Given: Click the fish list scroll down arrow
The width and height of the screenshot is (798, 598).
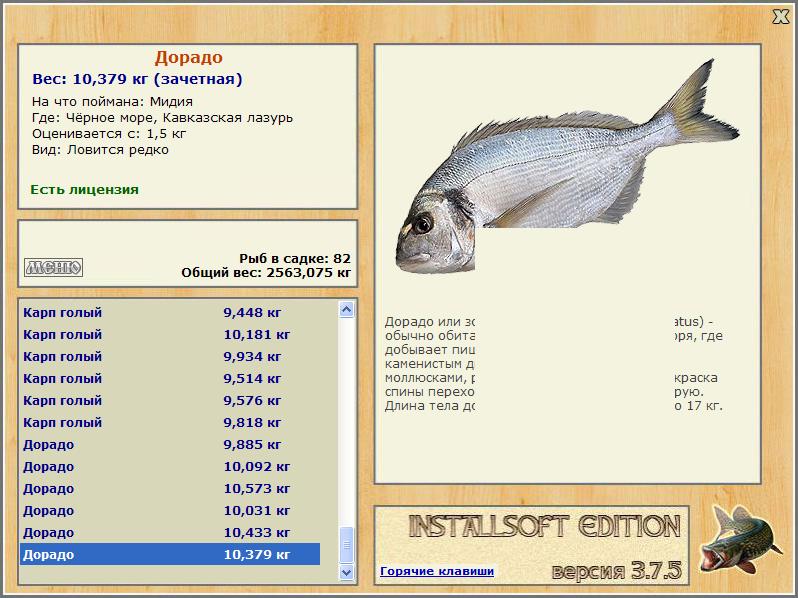Looking at the screenshot, I should coord(347,572).
